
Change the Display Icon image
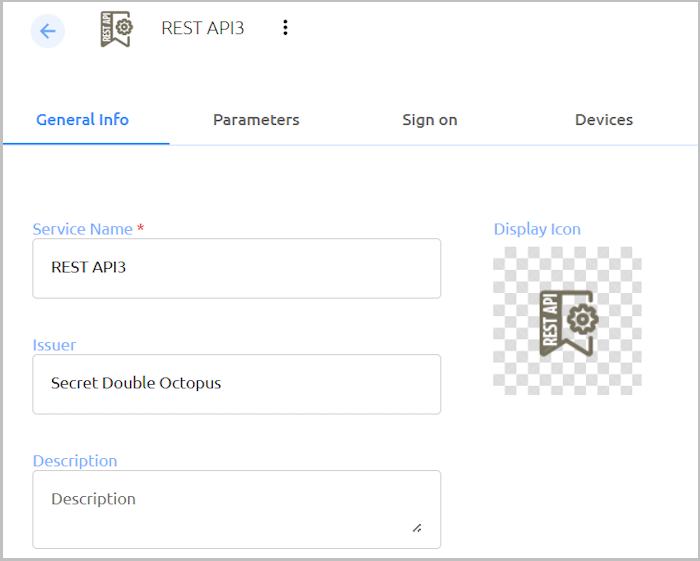[x=567, y=321]
